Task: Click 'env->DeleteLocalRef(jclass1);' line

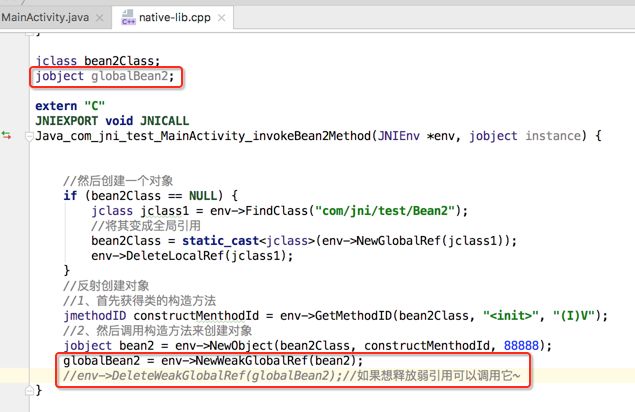Action: [192, 256]
